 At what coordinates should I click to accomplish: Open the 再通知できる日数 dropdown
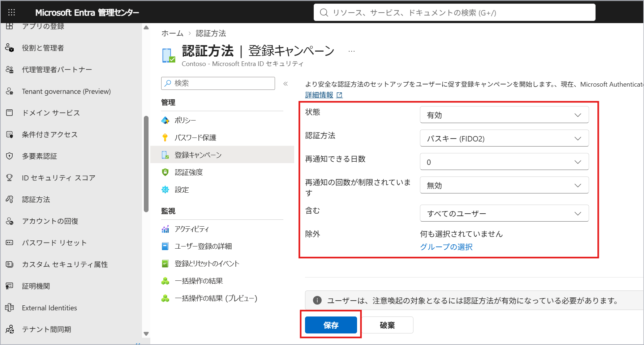pyautogui.click(x=504, y=162)
